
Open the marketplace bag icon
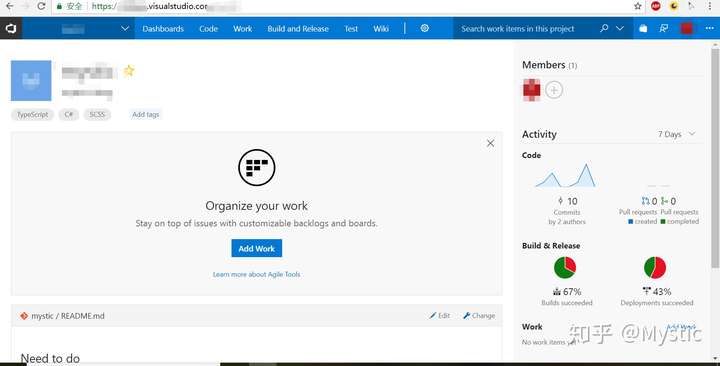643,28
